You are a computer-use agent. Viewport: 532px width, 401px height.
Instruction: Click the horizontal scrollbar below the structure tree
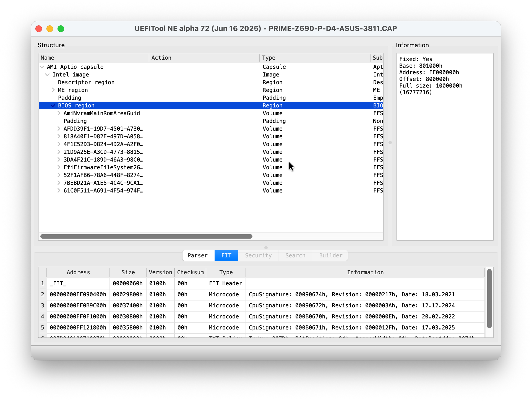[x=147, y=236]
